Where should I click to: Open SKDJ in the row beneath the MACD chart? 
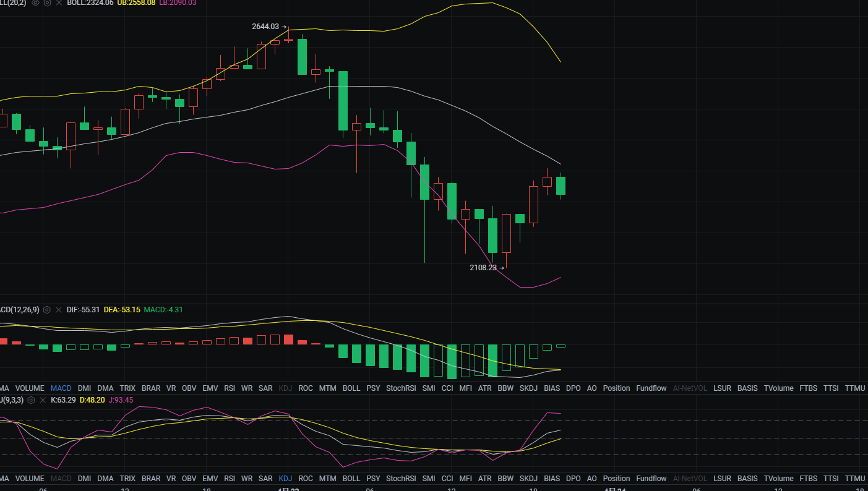pos(529,388)
